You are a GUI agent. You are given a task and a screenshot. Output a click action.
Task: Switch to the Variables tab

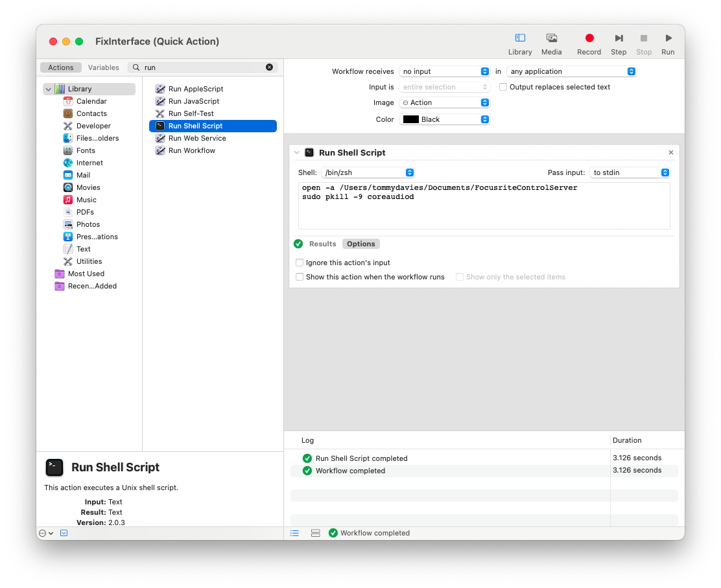coord(104,67)
